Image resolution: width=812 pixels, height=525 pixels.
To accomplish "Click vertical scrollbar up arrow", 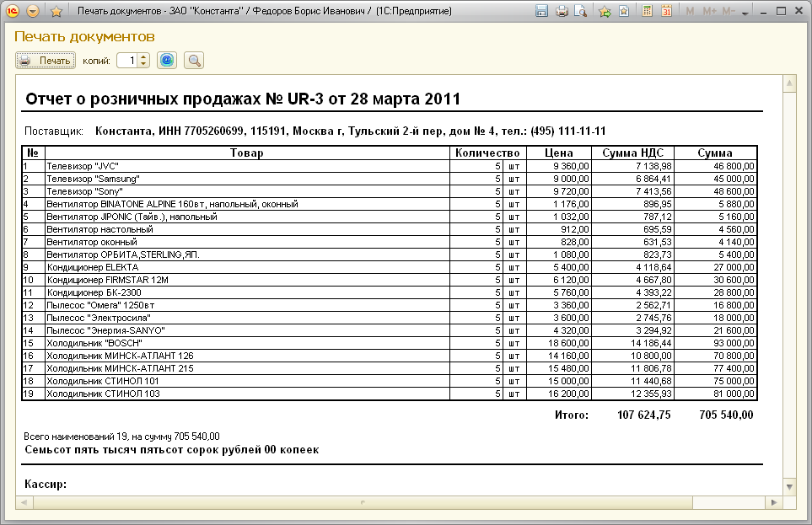I will click(x=790, y=83).
